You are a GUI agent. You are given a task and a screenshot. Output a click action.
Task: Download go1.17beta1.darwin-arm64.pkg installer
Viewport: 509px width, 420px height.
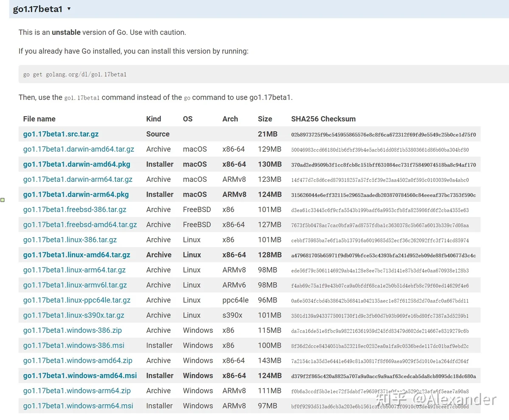click(x=76, y=195)
